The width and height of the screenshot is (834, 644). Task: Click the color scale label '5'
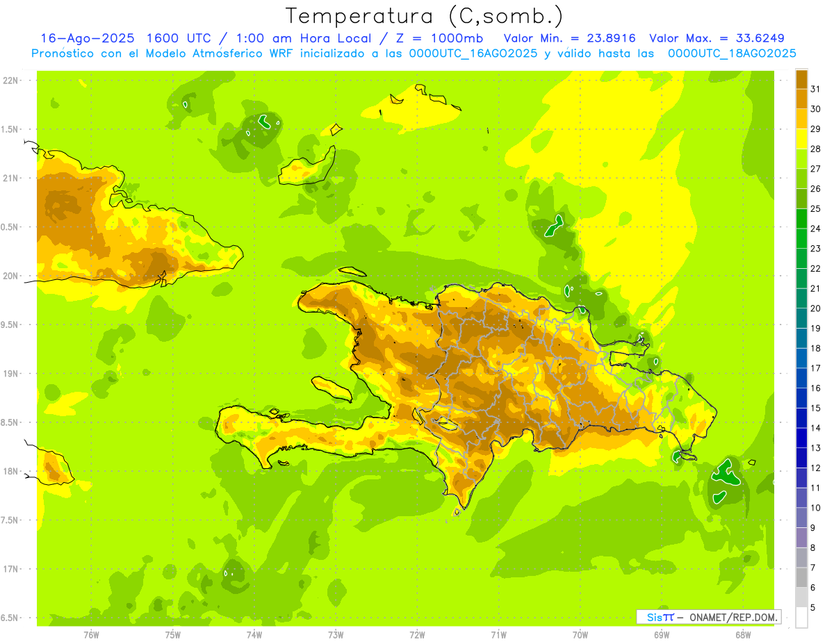(x=814, y=607)
